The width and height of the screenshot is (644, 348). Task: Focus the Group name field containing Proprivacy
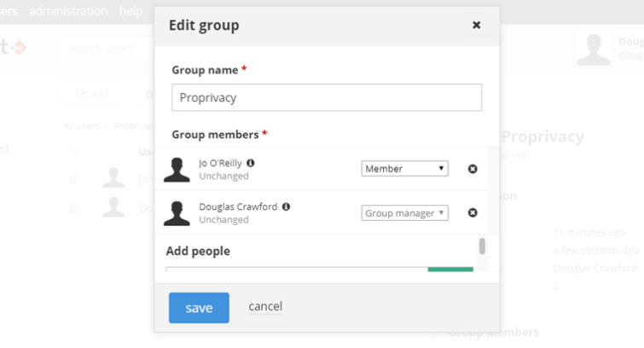pos(327,97)
